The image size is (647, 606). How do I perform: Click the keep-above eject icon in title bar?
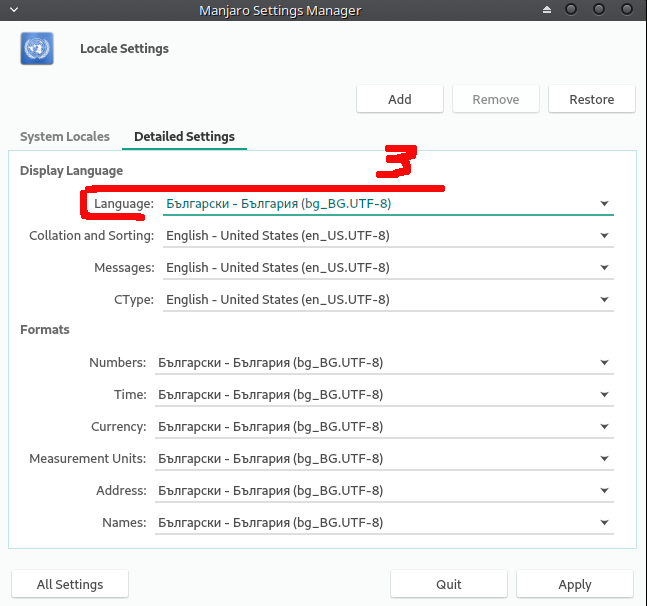click(547, 9)
